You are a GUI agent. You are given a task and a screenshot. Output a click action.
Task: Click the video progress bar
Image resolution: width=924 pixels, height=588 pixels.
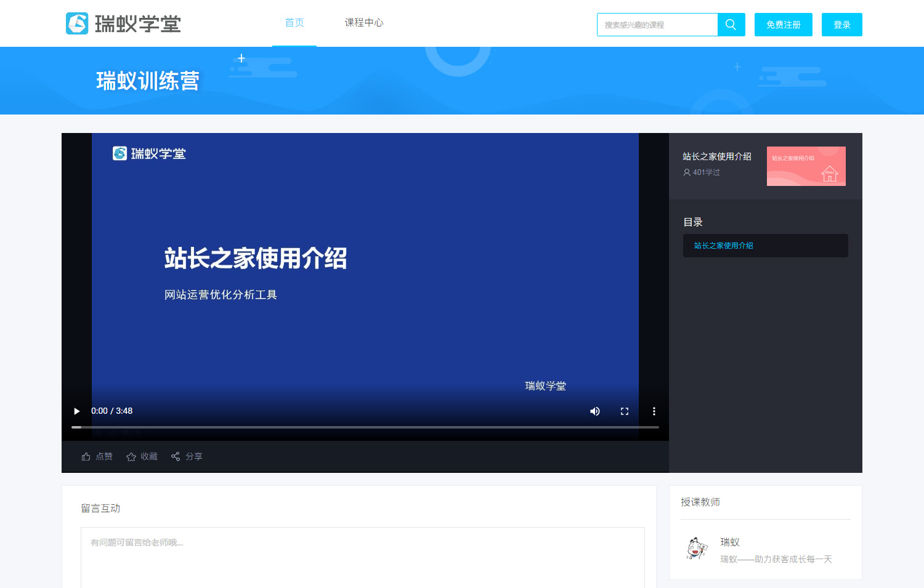[365, 427]
